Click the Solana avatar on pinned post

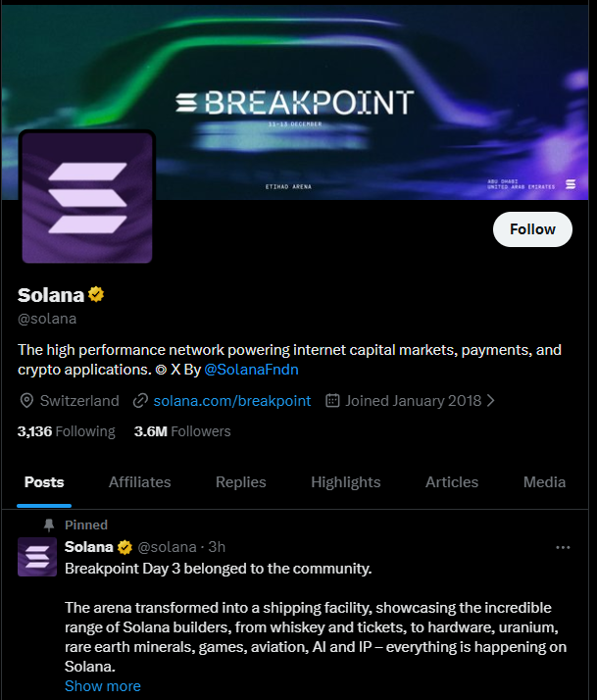37,557
